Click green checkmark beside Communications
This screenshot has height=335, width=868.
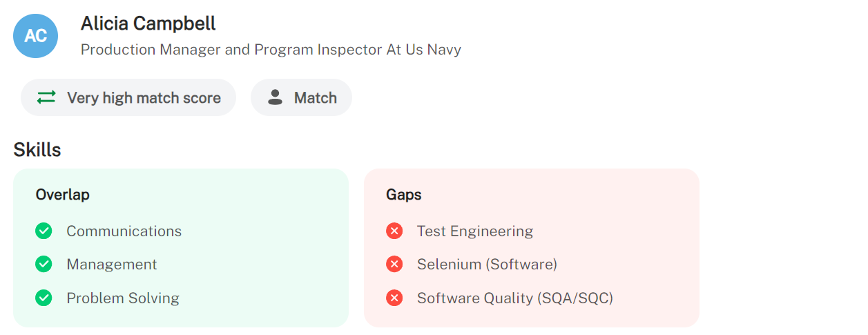pyautogui.click(x=44, y=231)
